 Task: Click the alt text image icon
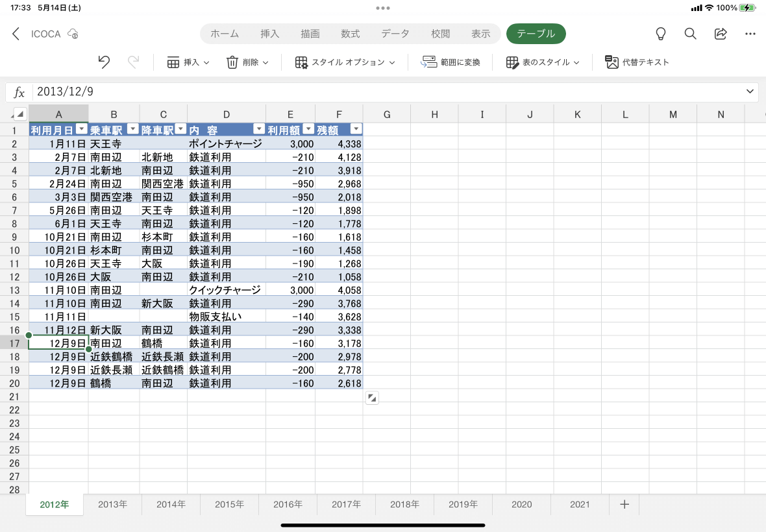pyautogui.click(x=612, y=62)
